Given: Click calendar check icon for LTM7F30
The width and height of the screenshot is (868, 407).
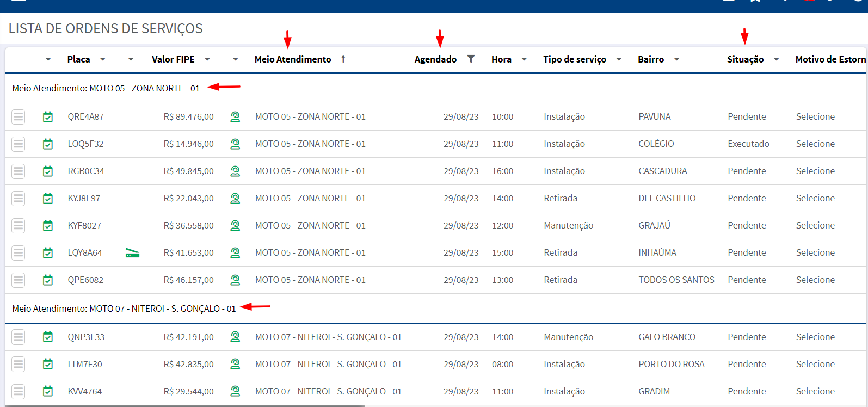Looking at the screenshot, I should [48, 364].
